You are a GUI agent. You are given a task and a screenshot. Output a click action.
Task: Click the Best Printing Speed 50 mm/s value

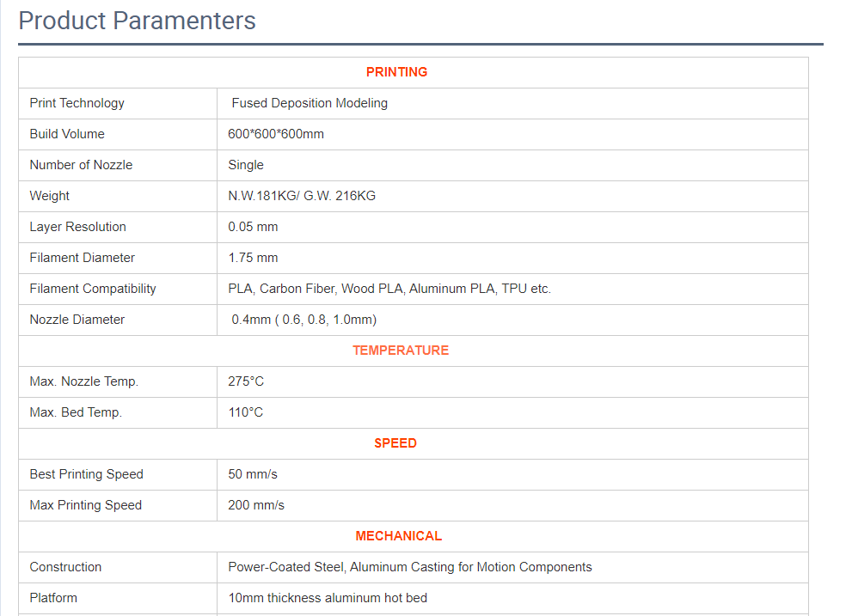coord(253,474)
